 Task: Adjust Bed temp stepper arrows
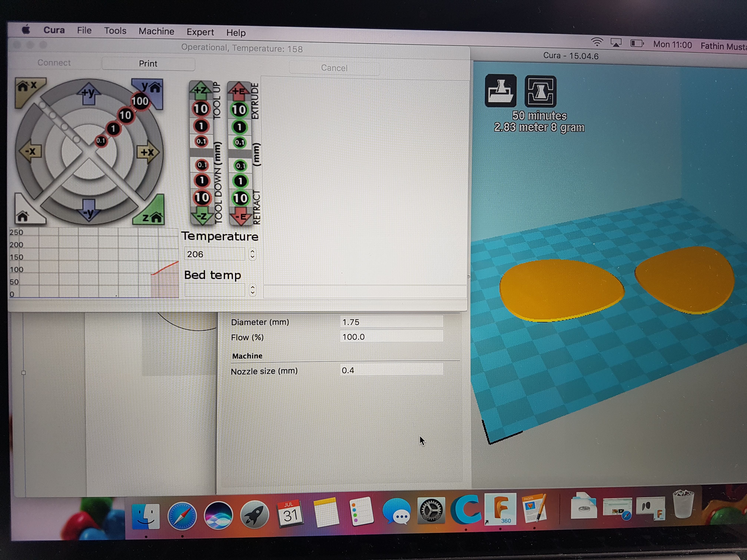coord(253,290)
